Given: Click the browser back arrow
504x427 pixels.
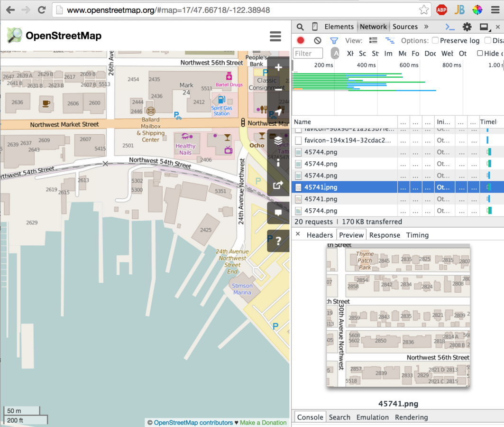Looking at the screenshot, I should [x=10, y=10].
